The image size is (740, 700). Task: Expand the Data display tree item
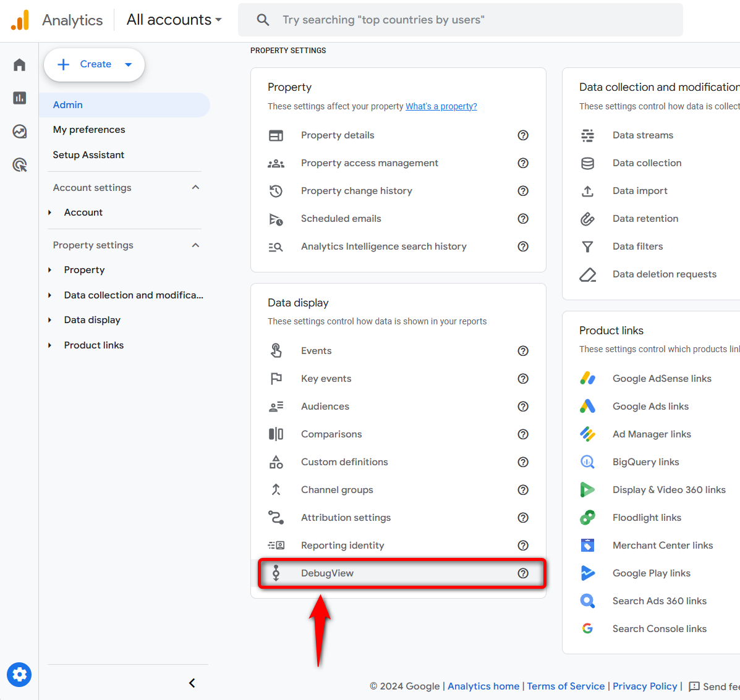49,320
